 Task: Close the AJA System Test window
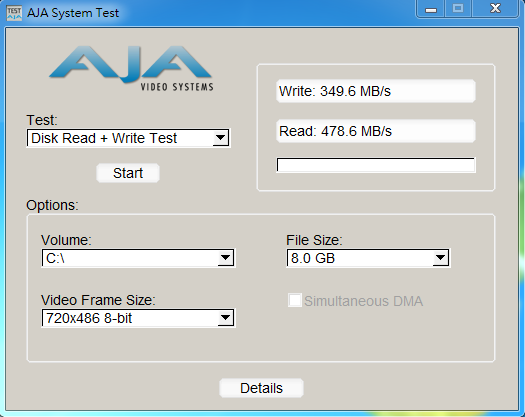[495, 8]
